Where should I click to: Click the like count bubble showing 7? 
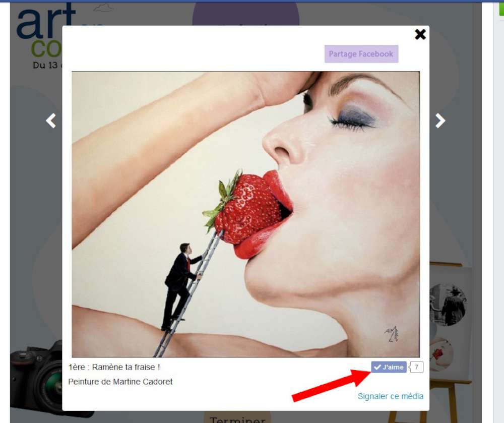click(416, 367)
